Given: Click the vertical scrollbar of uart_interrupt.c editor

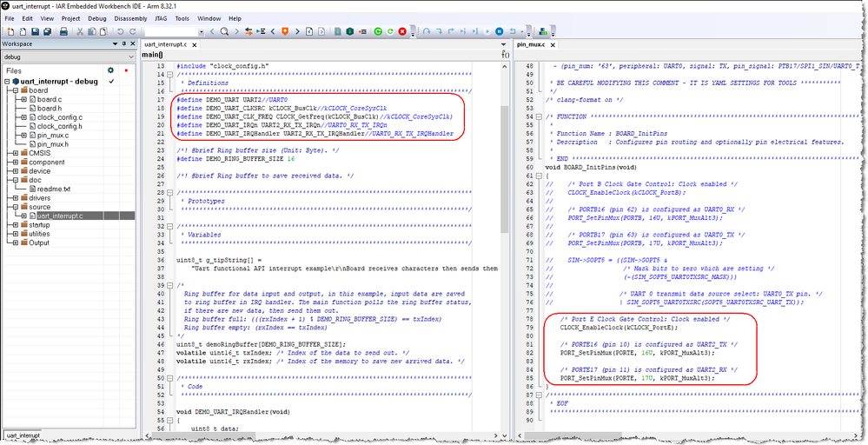Looking at the screenshot, I should pyautogui.click(x=504, y=169).
